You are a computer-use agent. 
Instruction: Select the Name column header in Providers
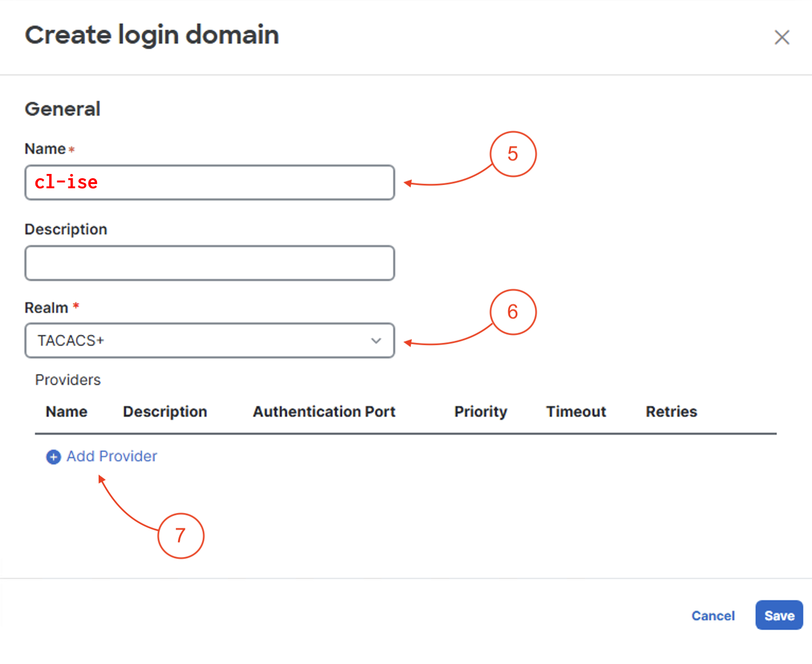pyautogui.click(x=66, y=412)
